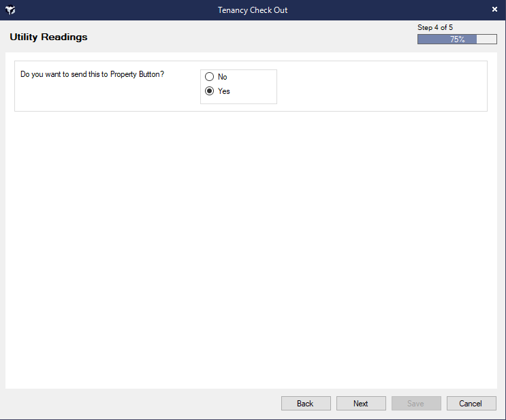This screenshot has width=506, height=420.
Task: Click the 75% filled progress bar
Action: point(447,39)
